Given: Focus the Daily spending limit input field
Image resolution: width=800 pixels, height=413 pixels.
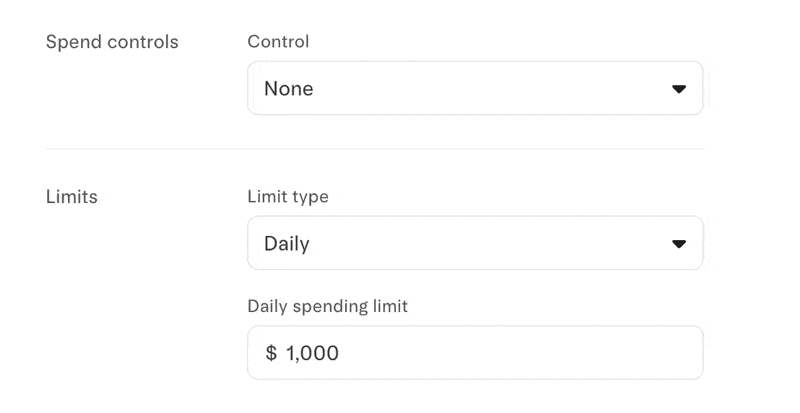Looking at the screenshot, I should (475, 353).
